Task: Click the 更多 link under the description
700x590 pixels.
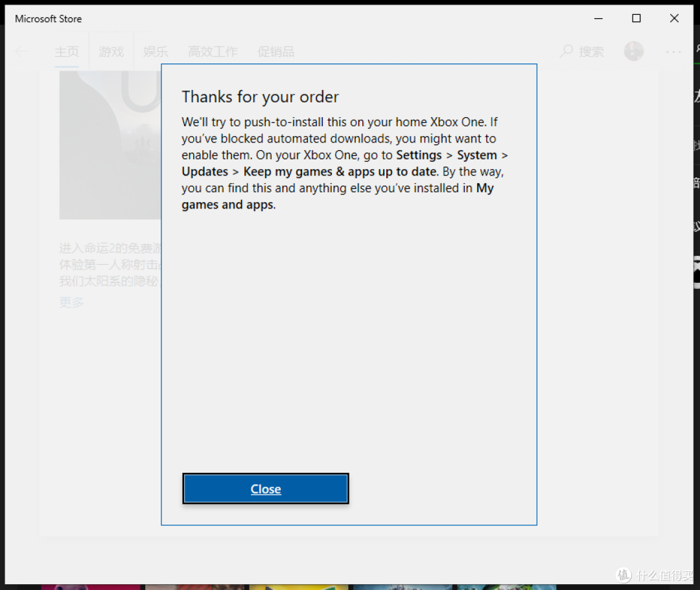Action: pos(71,302)
